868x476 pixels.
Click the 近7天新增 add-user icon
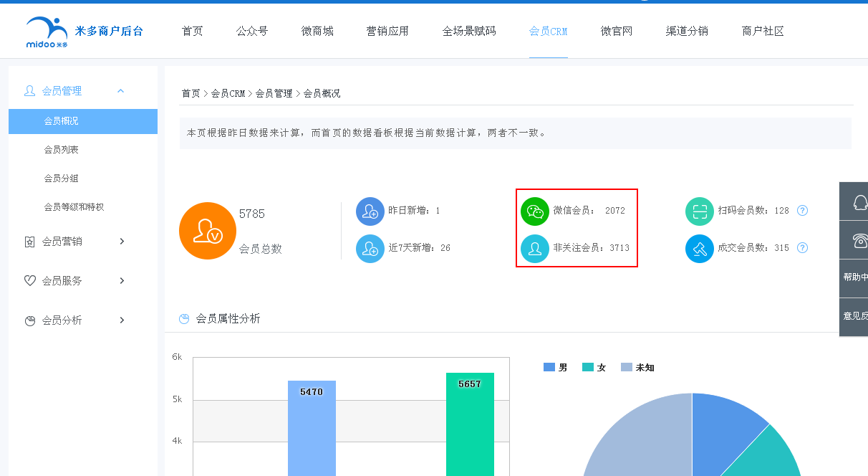pos(370,249)
